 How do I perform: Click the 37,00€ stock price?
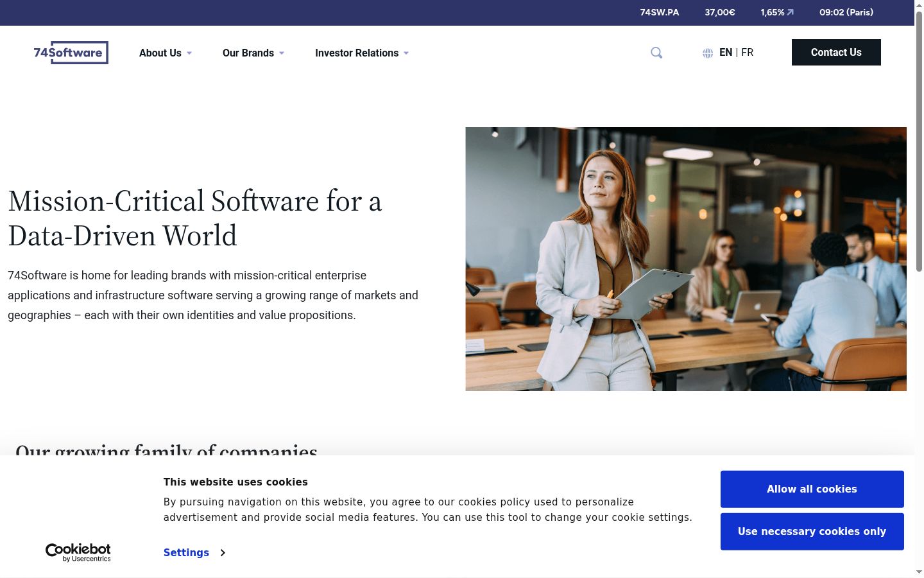[720, 12]
